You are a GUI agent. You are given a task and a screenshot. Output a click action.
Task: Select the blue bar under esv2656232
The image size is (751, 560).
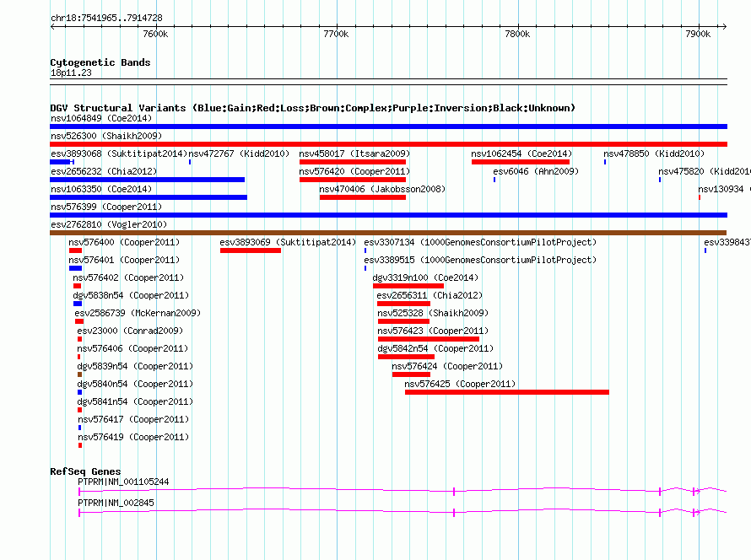pyautogui.click(x=147, y=180)
